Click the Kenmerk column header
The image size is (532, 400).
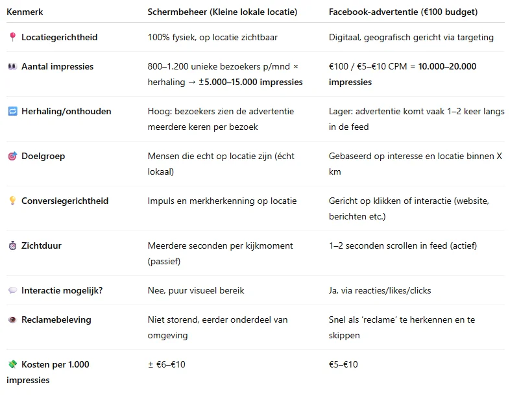click(25, 12)
